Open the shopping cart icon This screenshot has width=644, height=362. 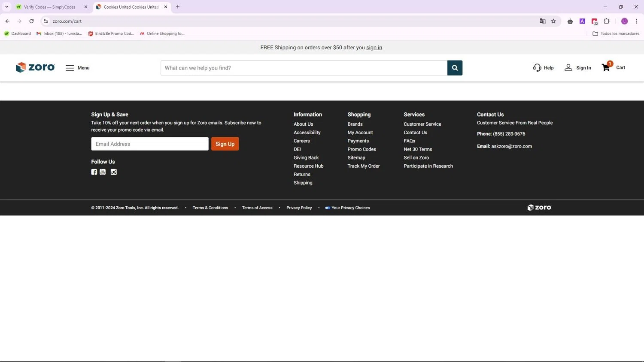(x=606, y=67)
